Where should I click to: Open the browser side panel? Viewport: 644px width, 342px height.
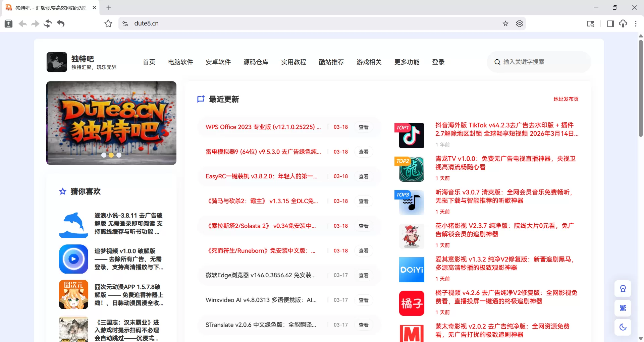tap(610, 23)
